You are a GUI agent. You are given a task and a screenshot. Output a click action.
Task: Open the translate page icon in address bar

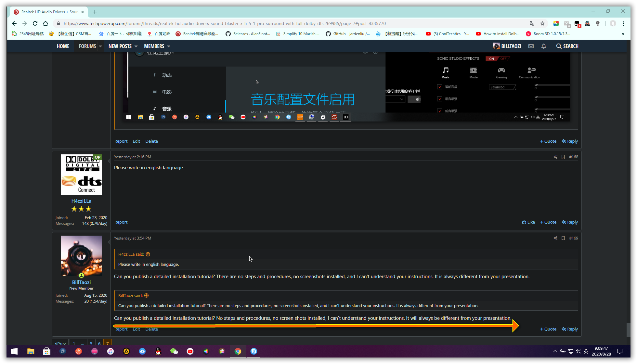click(532, 23)
